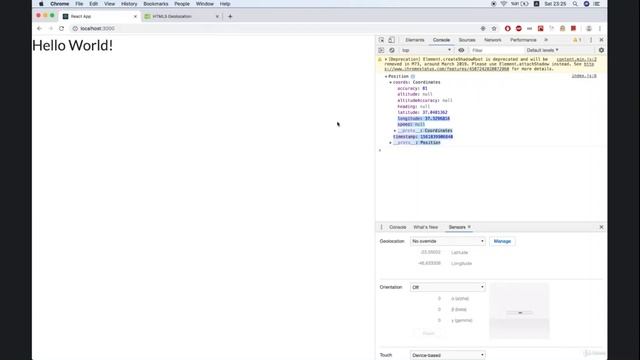Click the Manage geolocations button
Viewport: 640px width, 360px height.
[x=502, y=241]
